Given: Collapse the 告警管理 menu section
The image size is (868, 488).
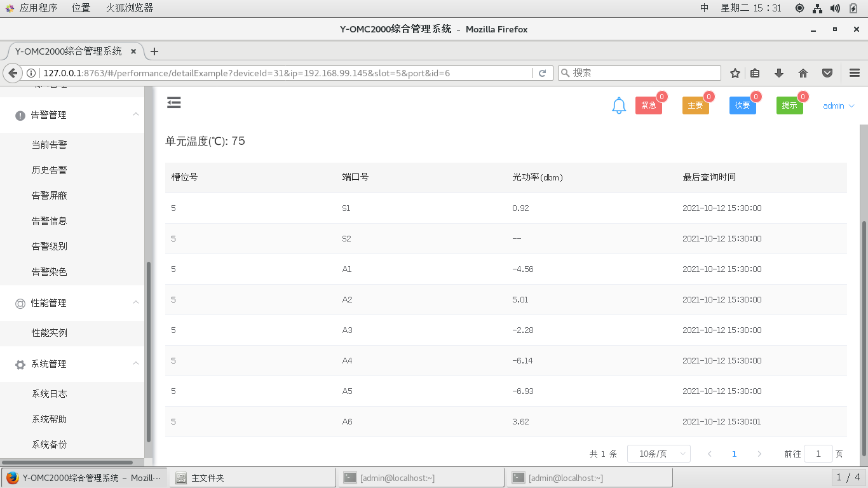Looking at the screenshot, I should pos(136,115).
